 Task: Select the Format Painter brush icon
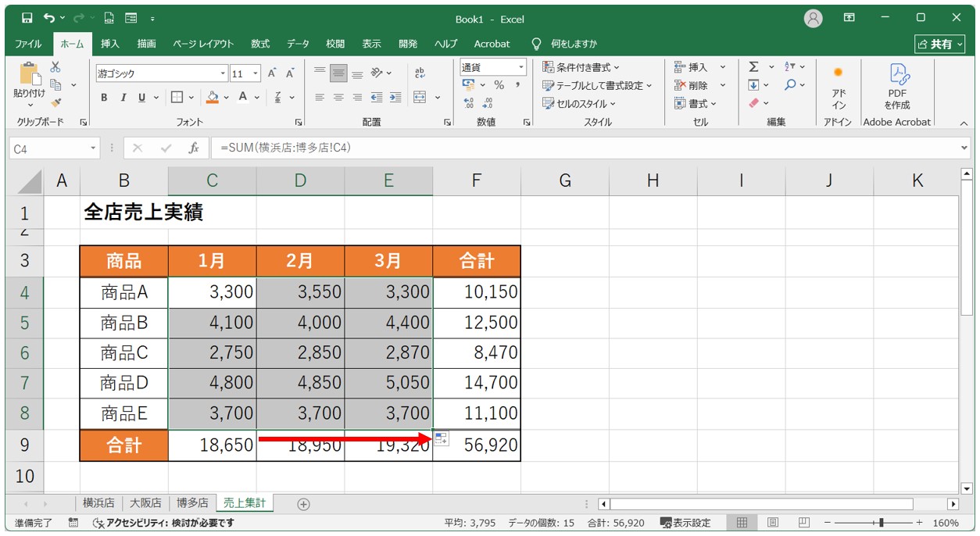point(55,102)
